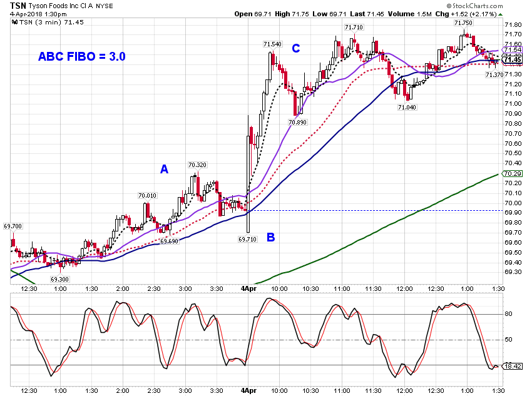The width and height of the screenshot is (532, 396).
Task: Click the 'Volume 1.5M' value in the header
Action: click(409, 14)
